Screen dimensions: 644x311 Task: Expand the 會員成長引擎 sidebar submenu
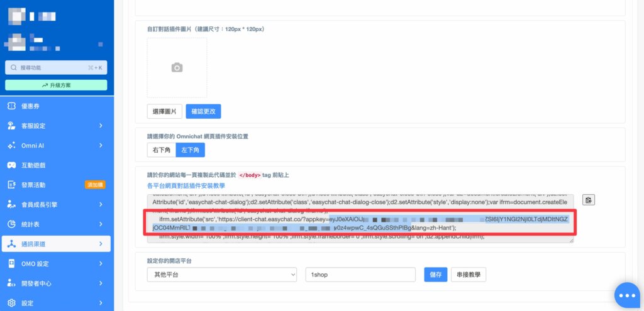[101, 204]
